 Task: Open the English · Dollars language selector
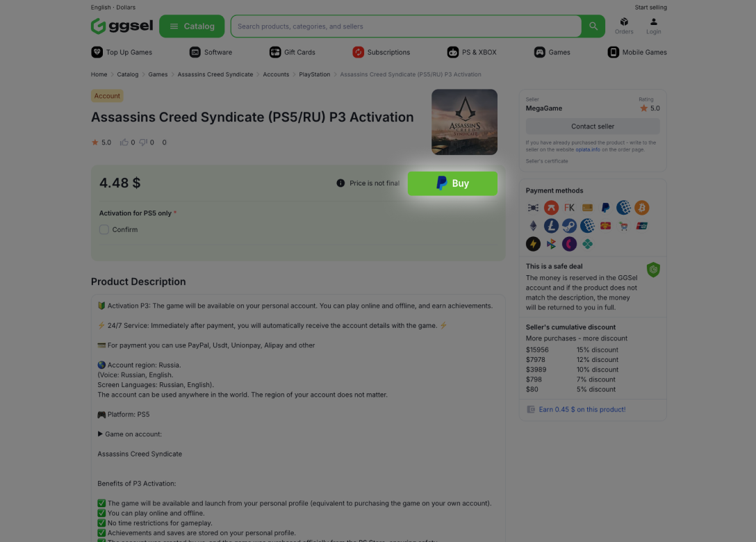pos(113,7)
